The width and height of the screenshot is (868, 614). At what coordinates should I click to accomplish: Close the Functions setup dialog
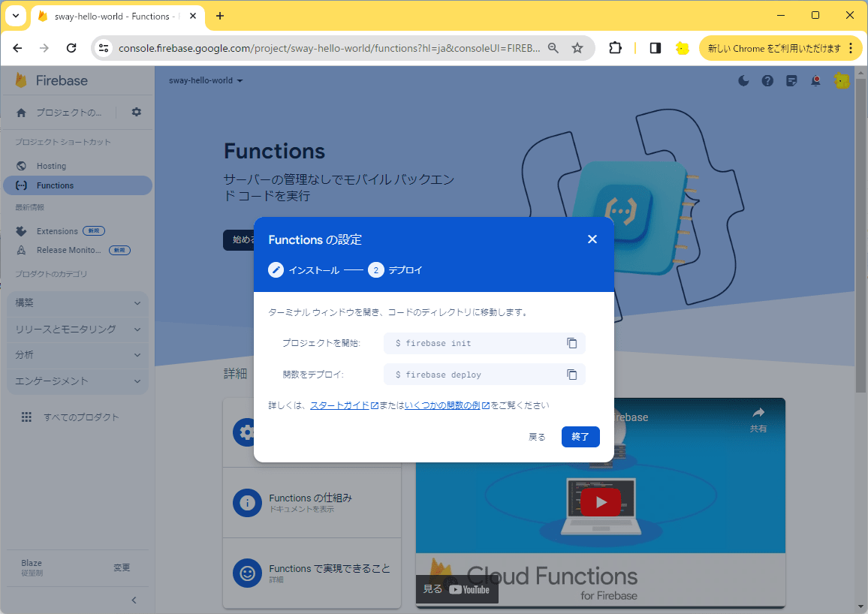[592, 239]
